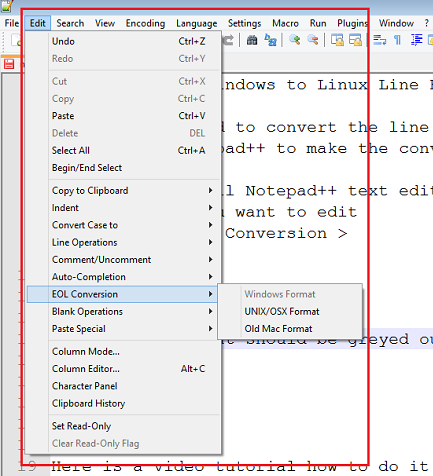Click the Zoom In magnifier icon
This screenshot has width=433, height=476.
pos(294,40)
